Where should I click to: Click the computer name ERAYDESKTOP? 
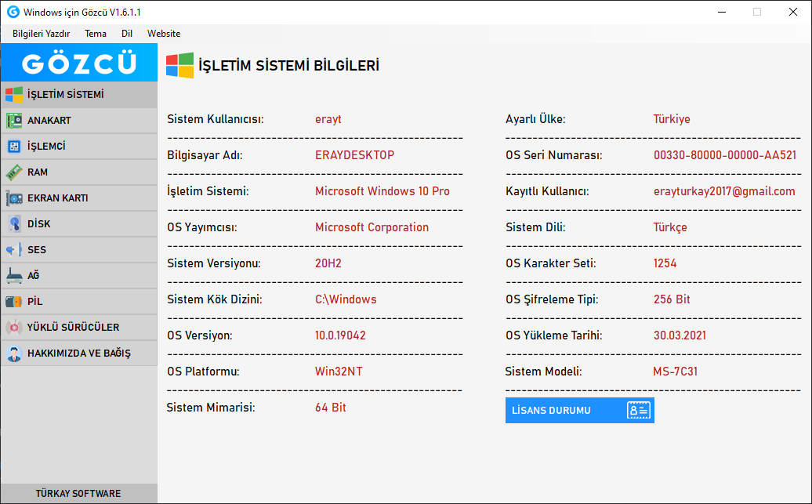(x=355, y=155)
